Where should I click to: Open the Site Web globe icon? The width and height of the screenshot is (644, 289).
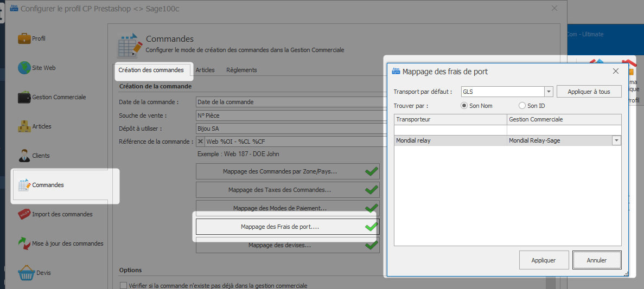click(24, 68)
